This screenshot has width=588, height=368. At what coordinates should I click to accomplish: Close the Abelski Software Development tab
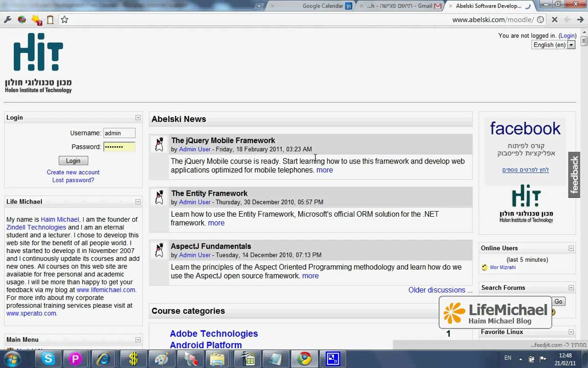[450, 6]
